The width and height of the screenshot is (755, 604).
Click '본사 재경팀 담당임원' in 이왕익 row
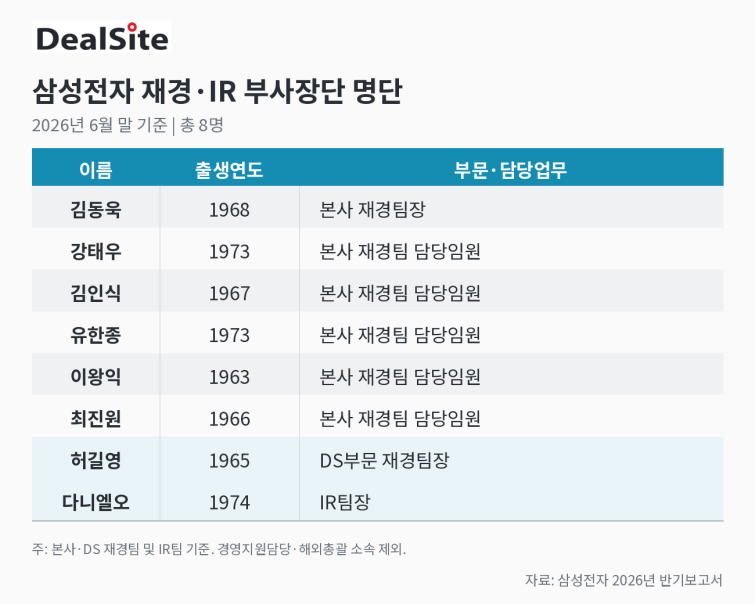[400, 377]
